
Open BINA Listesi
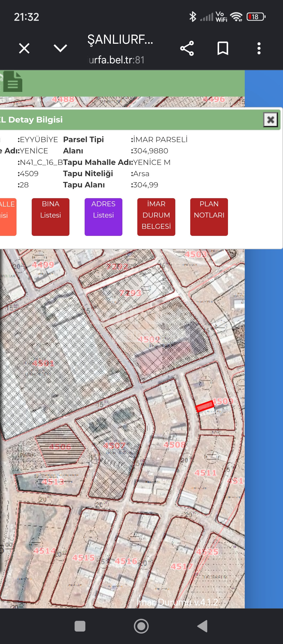click(x=51, y=217)
